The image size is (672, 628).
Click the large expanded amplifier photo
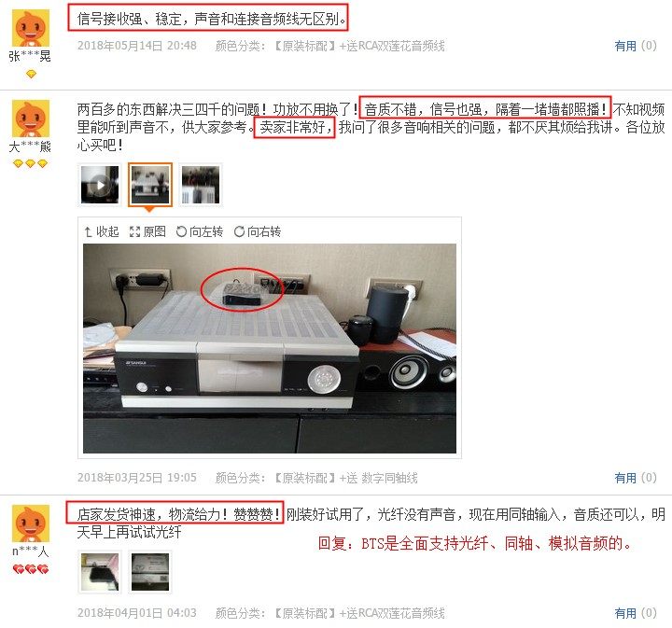pos(270,348)
